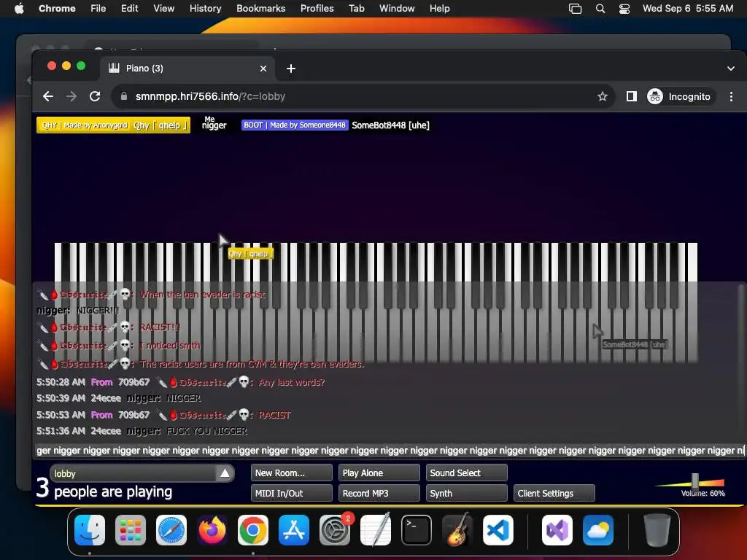
Task: Click the "people are playing" count text
Action: click(113, 491)
